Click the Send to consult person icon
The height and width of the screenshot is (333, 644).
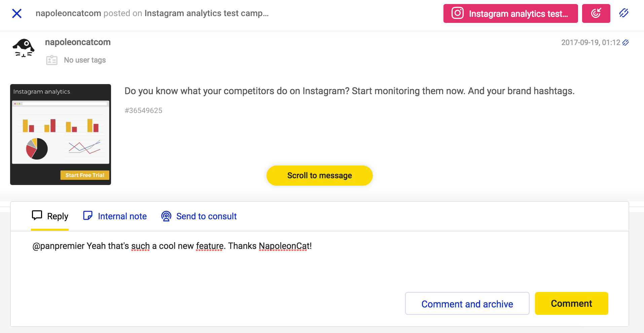click(x=166, y=216)
